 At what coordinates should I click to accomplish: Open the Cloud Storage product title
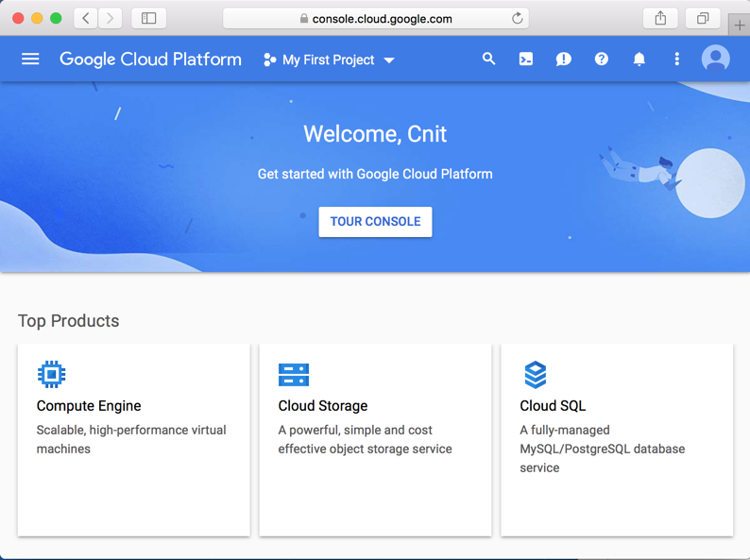[323, 405]
